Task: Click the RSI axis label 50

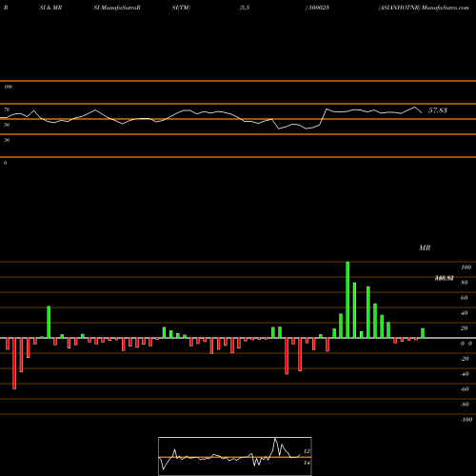Action: [7, 125]
